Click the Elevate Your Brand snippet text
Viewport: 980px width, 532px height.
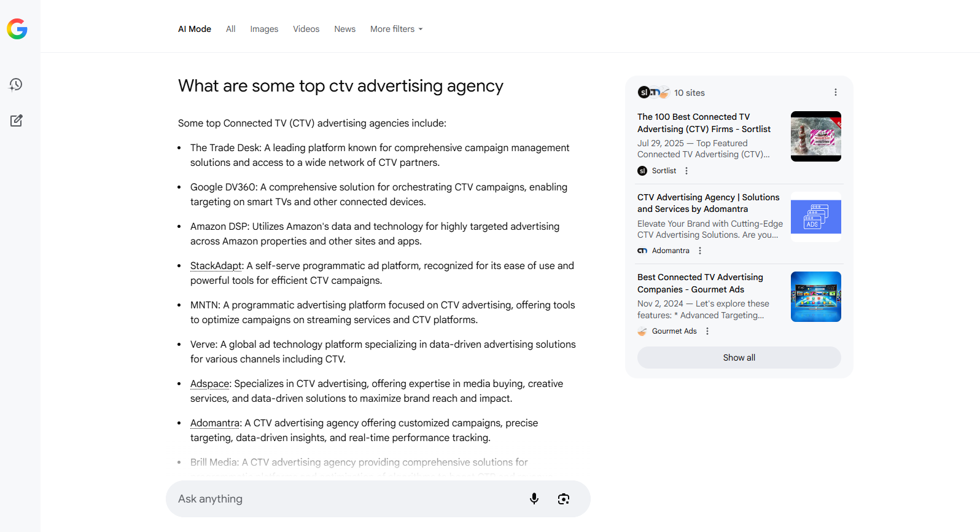tap(710, 229)
